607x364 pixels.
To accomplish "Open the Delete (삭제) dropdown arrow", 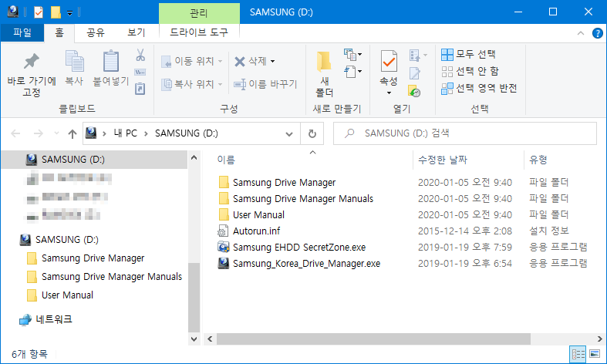I will tap(272, 61).
